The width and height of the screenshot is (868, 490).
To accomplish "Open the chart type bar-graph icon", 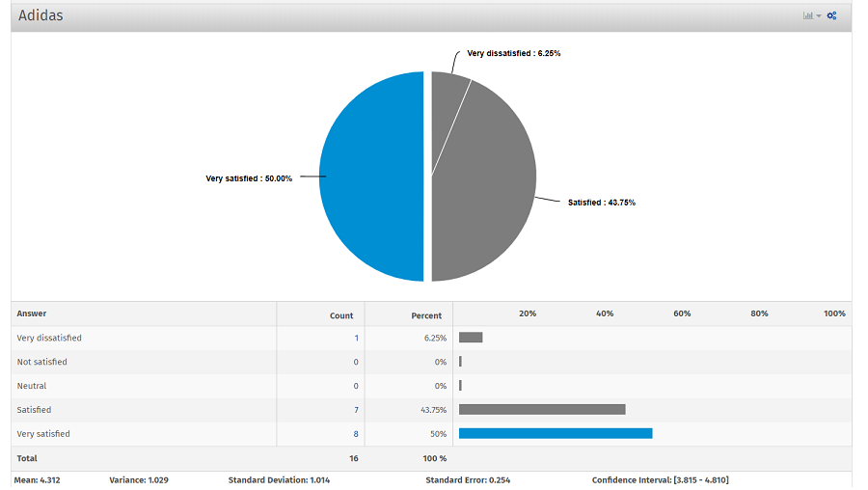I will [x=808, y=15].
